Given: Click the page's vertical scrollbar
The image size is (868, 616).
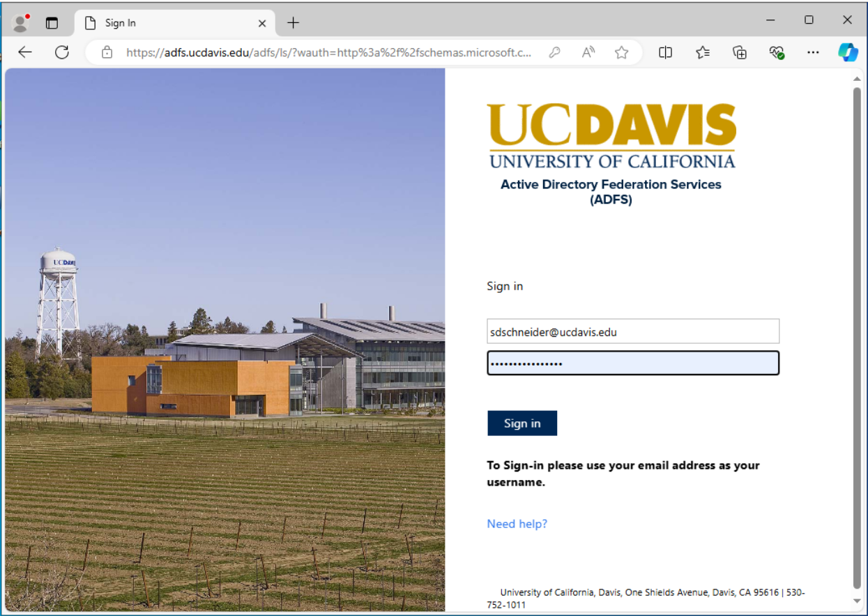Looking at the screenshot, I should point(857,335).
